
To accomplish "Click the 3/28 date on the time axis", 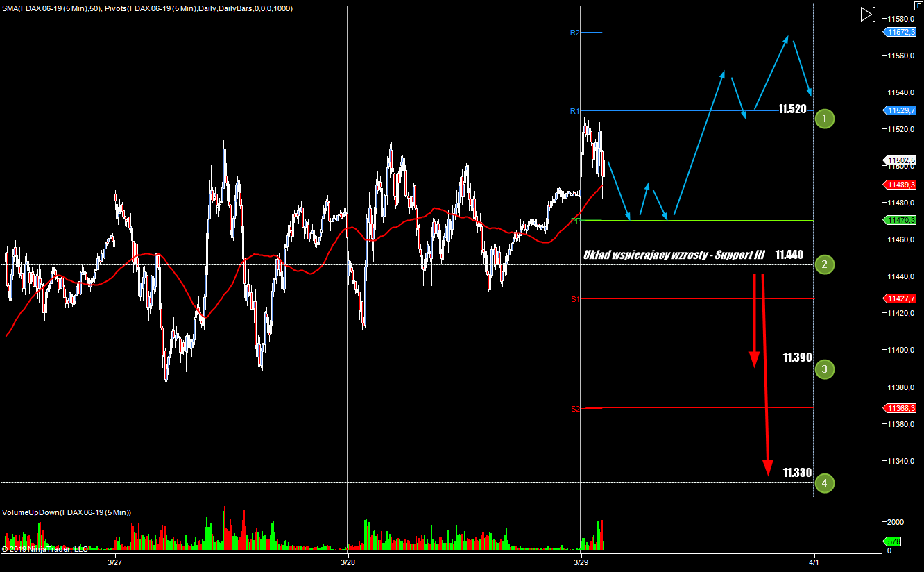I will 348,562.
